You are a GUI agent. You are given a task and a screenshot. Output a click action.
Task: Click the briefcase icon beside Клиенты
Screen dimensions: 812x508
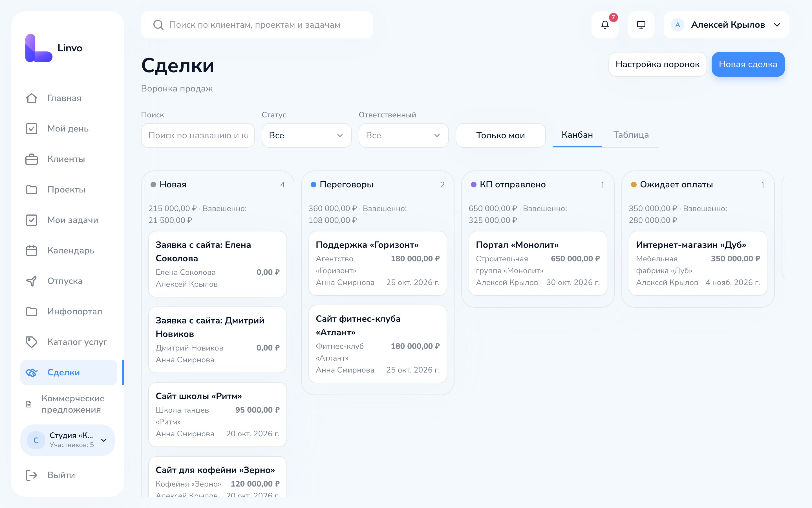coord(32,159)
